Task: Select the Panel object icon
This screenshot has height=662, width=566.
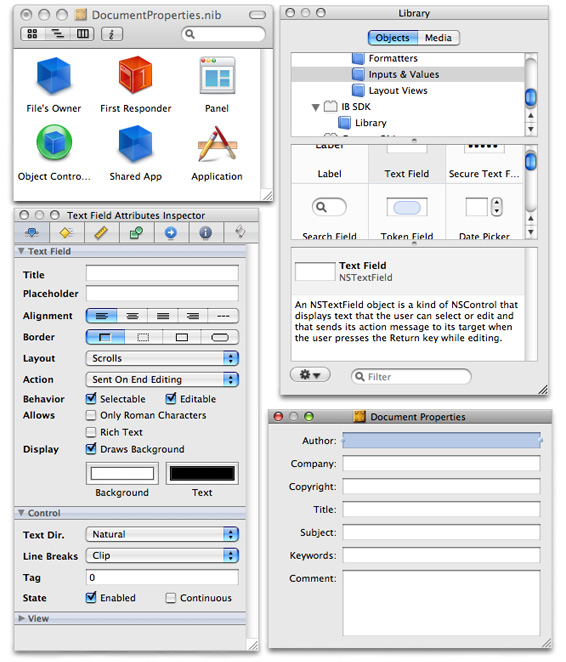Action: (x=217, y=76)
